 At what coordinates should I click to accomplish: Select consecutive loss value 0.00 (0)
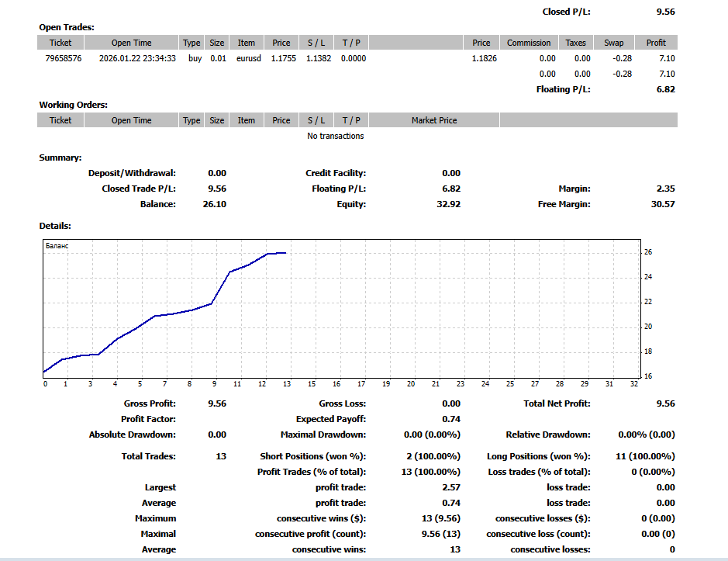pyautogui.click(x=658, y=534)
